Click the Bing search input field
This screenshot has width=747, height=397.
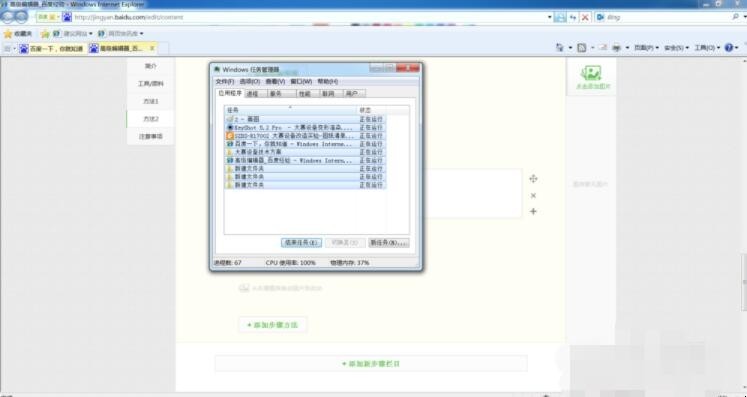(x=668, y=17)
